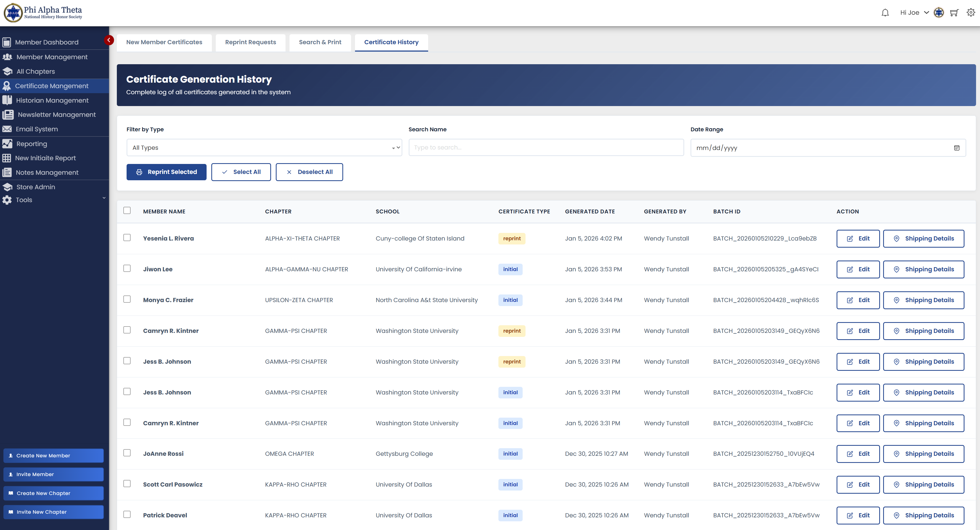
Task: Open the All Types filter dropdown
Action: [264, 148]
